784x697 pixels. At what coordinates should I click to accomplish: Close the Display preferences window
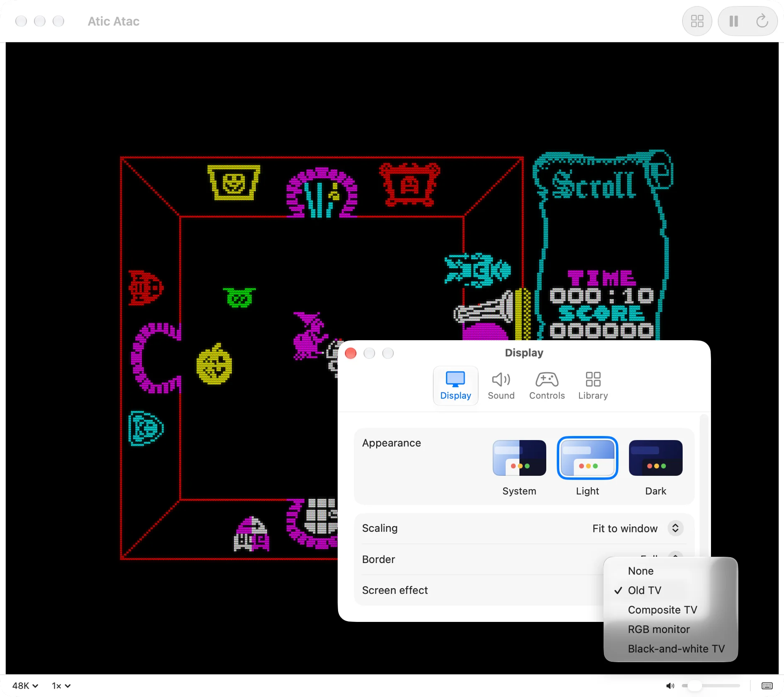coord(351,353)
